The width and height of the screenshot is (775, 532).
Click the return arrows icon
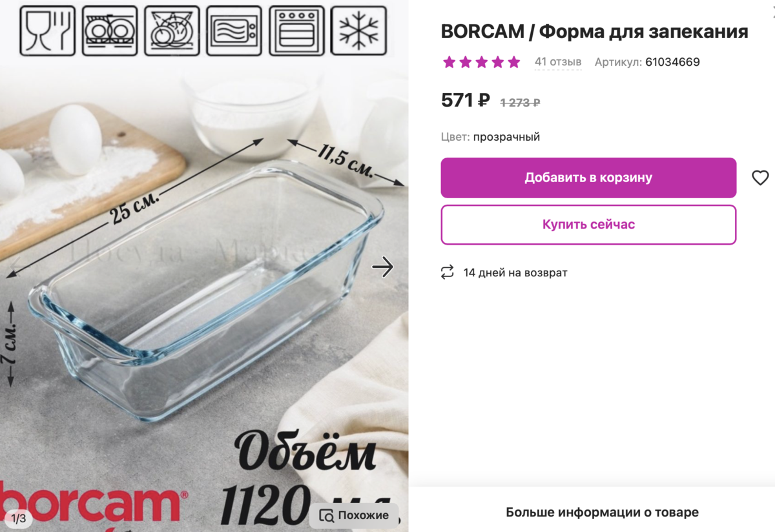pos(447,272)
